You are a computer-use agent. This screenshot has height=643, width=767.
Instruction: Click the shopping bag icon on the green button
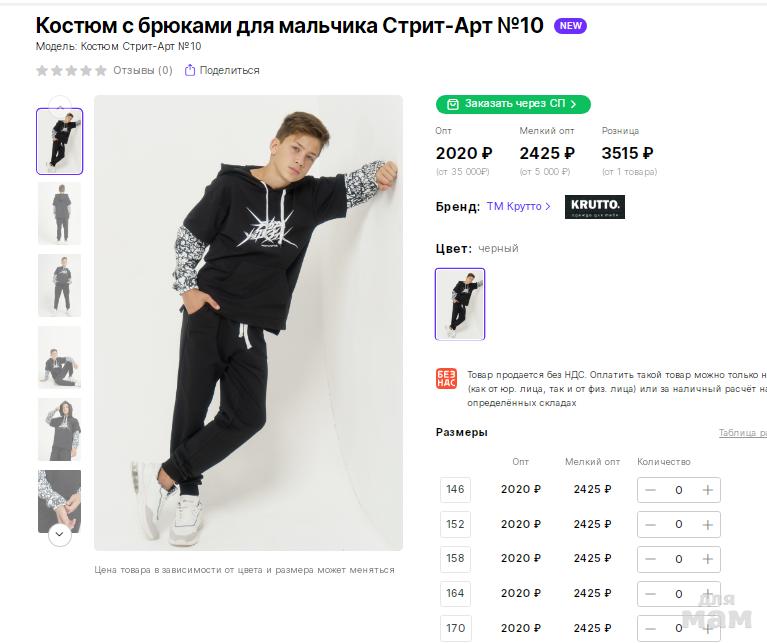pyautogui.click(x=453, y=104)
